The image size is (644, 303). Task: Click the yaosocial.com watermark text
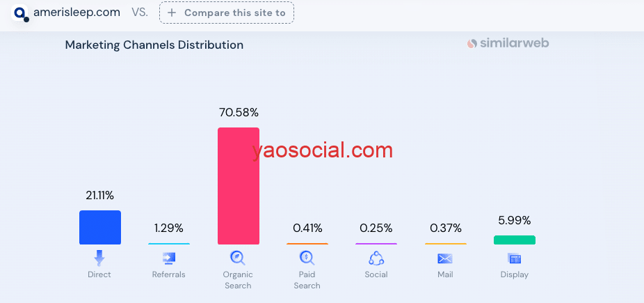323,150
